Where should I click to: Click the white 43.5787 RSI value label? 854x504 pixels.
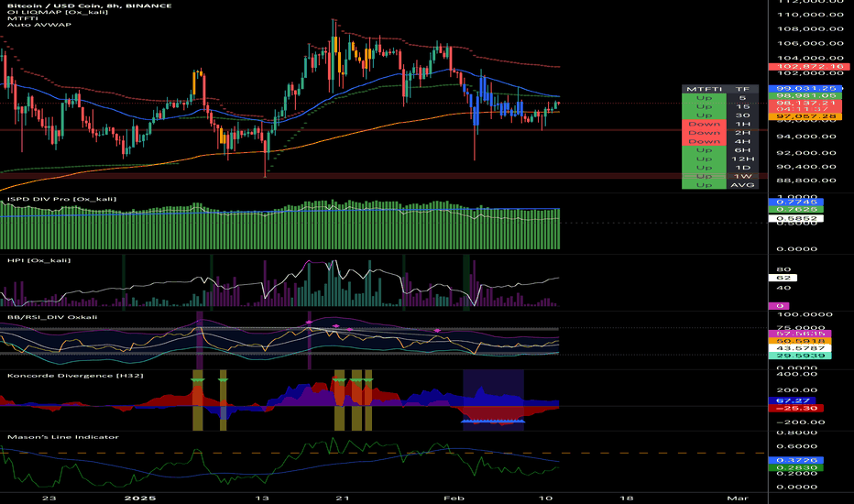click(x=800, y=348)
